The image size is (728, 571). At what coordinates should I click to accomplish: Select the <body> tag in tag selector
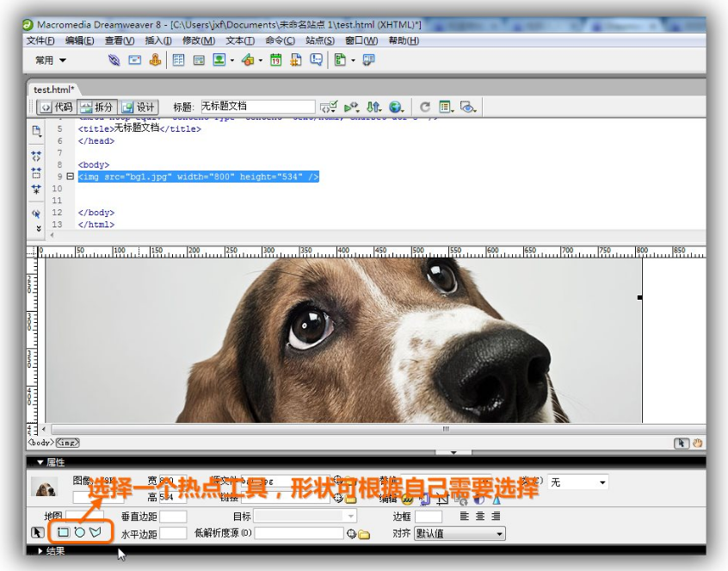[x=40, y=443]
